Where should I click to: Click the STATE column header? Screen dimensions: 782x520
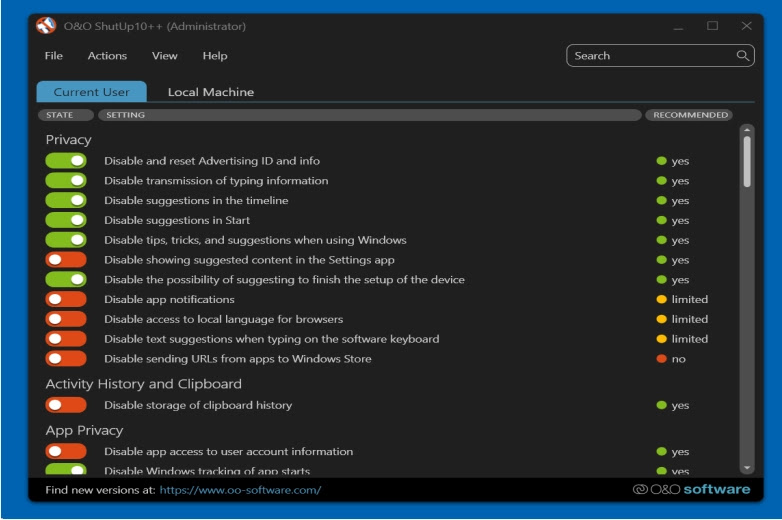click(x=66, y=115)
